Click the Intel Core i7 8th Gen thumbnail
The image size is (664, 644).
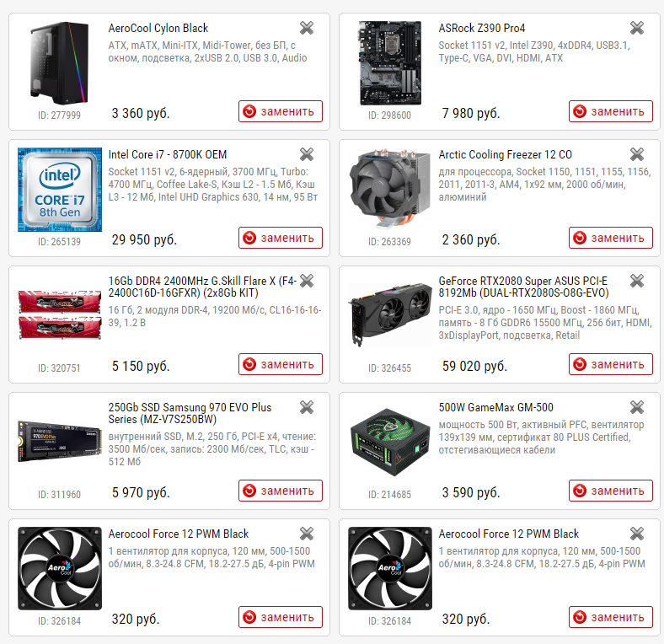tap(60, 190)
